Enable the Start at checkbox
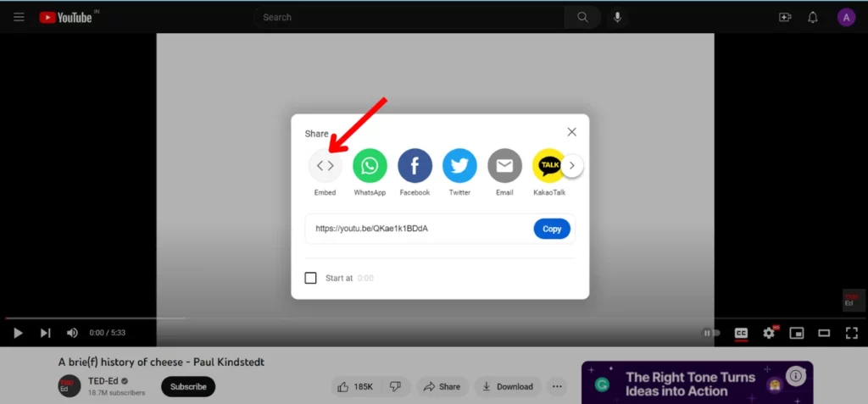Screen dimensions: 868x404 pyautogui.click(x=310, y=278)
